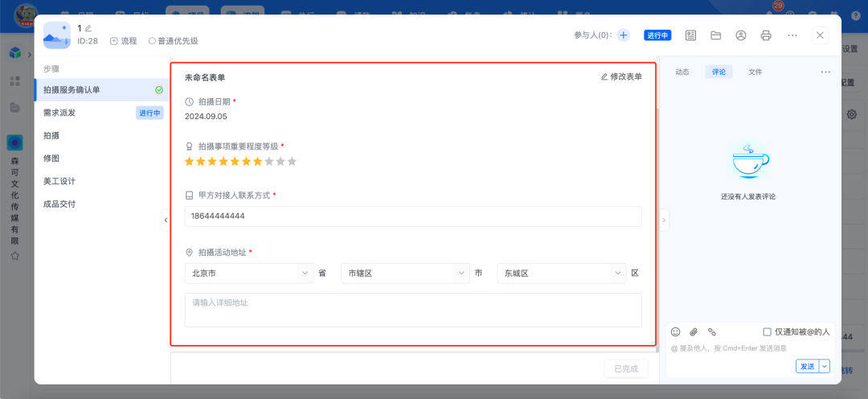
Task: Open the district dropdown showing 东城区
Action: coord(561,274)
